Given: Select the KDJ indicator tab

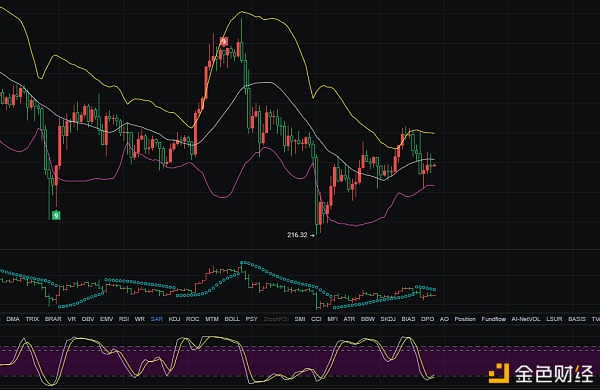Looking at the screenshot, I should click(174, 319).
